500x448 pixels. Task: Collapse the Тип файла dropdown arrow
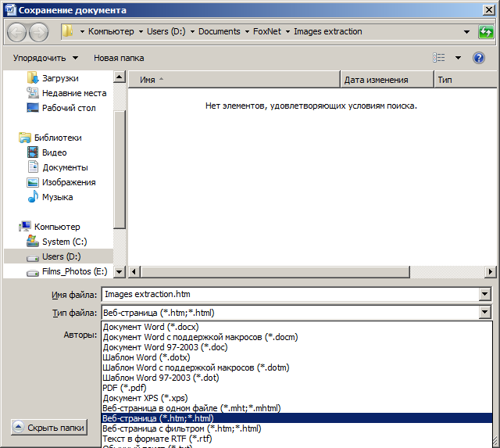click(484, 313)
